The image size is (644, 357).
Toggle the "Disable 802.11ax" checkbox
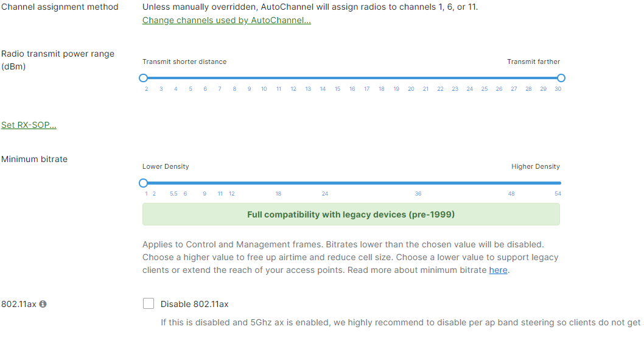pos(148,303)
